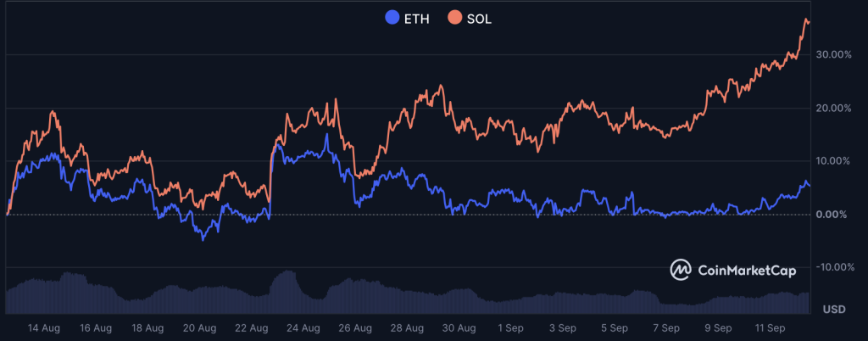Click the blue ETH legend dot
The image size is (868, 341).
(392, 19)
